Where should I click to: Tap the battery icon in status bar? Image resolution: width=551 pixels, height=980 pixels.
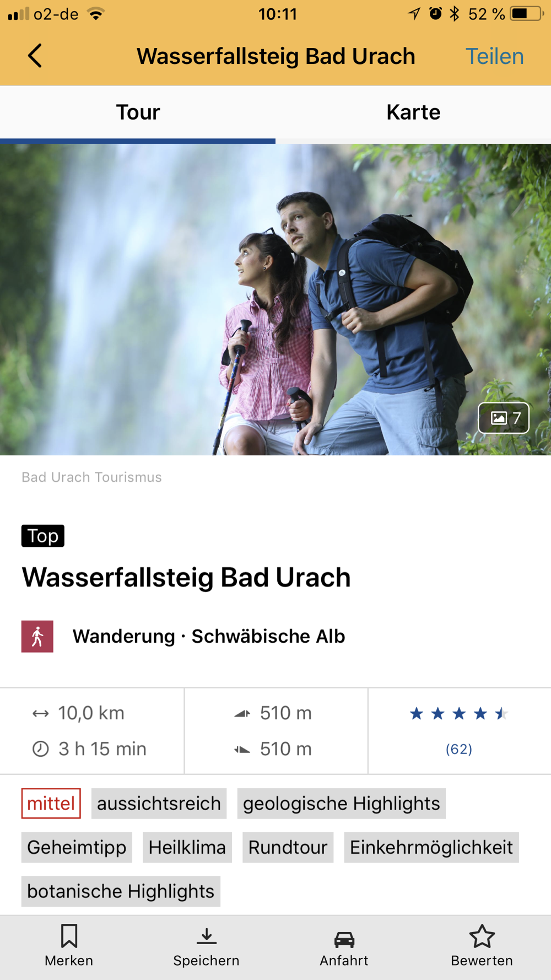[x=526, y=14]
